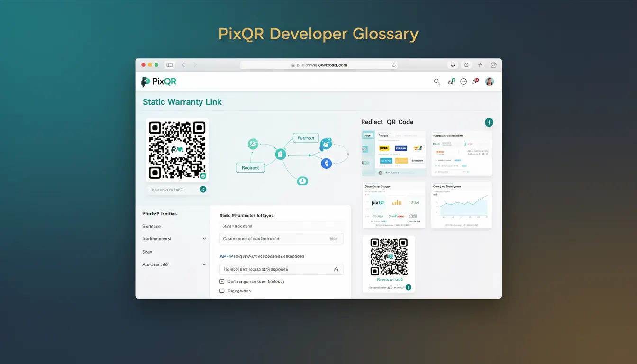
Task: Open search with the magnifier icon
Action: click(437, 82)
